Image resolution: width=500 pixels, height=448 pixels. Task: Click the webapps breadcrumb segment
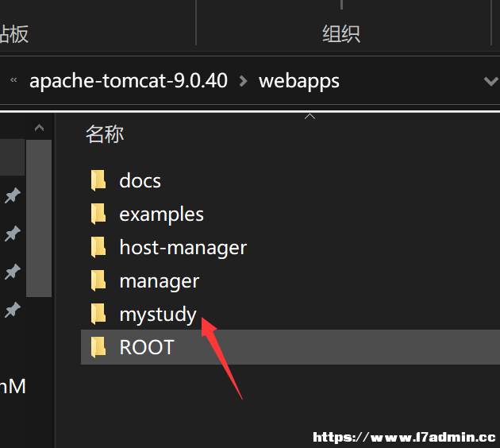[299, 81]
